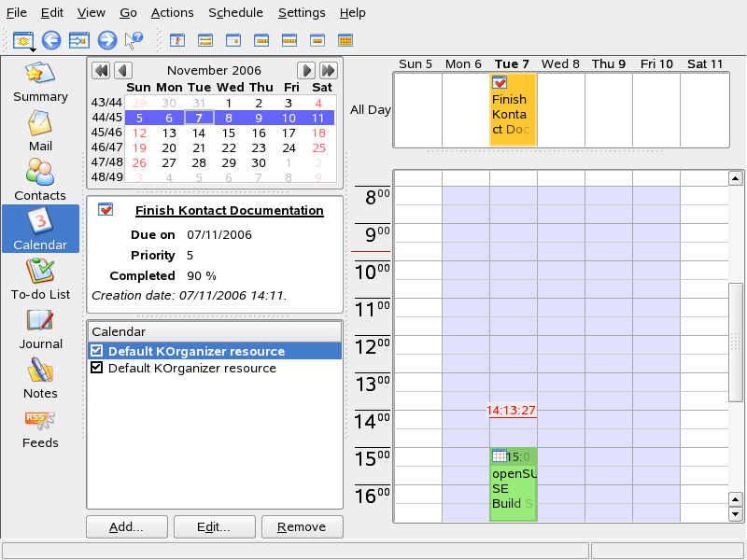Open the Go menu
The width and height of the screenshot is (747, 560).
[x=128, y=12]
